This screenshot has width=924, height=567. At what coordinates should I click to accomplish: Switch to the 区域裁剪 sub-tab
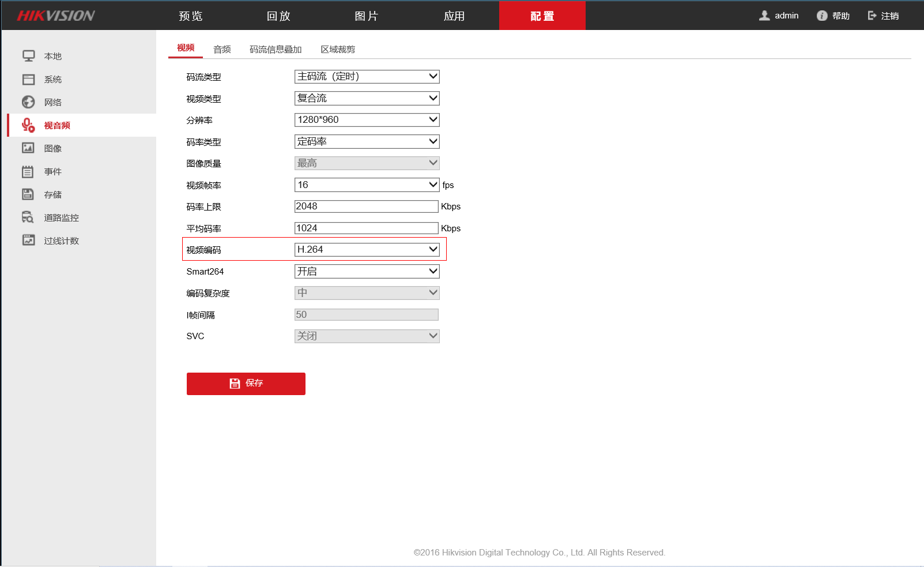(x=338, y=50)
